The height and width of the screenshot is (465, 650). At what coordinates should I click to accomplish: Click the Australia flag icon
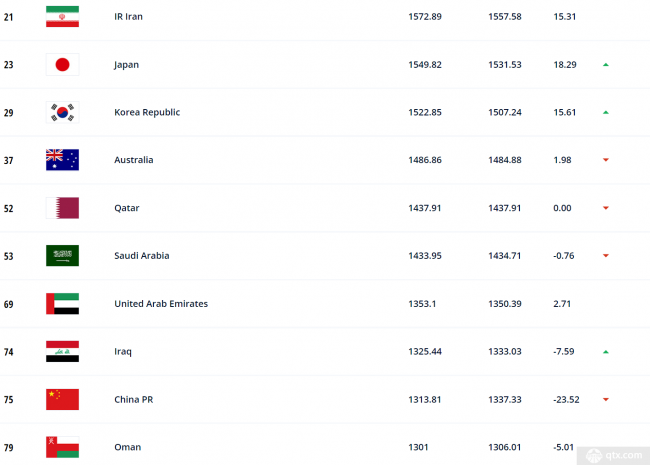point(62,160)
